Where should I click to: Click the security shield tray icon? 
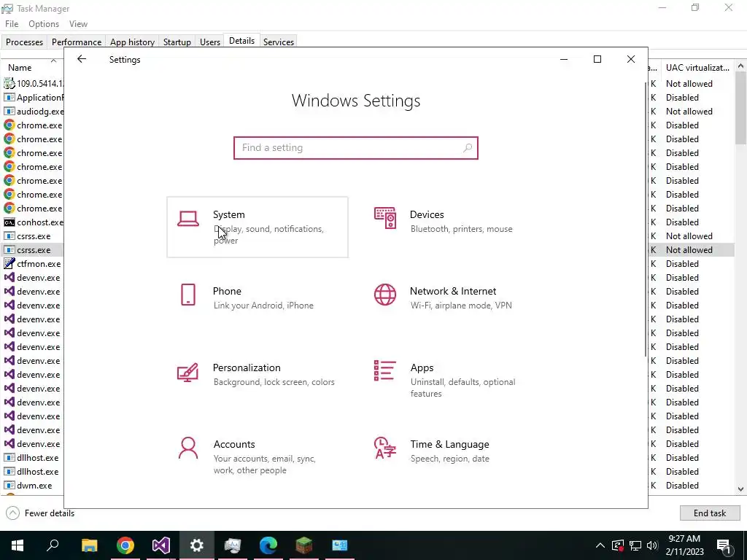(617, 545)
